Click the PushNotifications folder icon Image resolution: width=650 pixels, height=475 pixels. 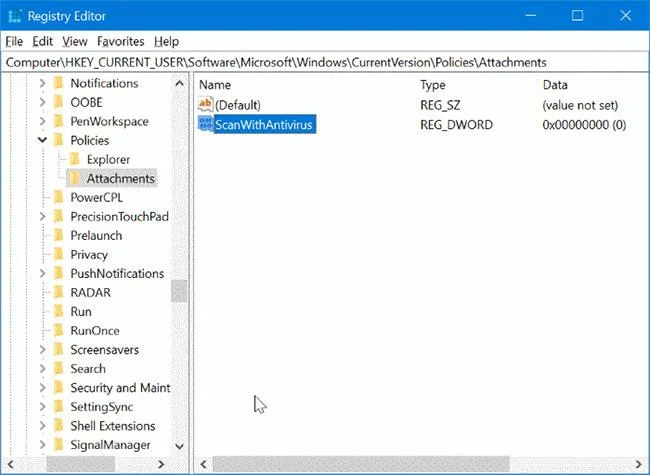point(59,274)
